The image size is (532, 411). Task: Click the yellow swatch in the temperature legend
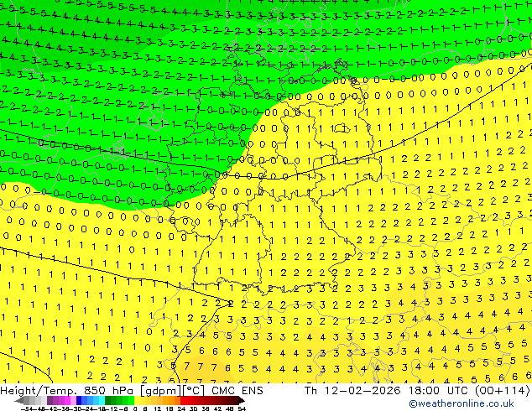[137, 400]
